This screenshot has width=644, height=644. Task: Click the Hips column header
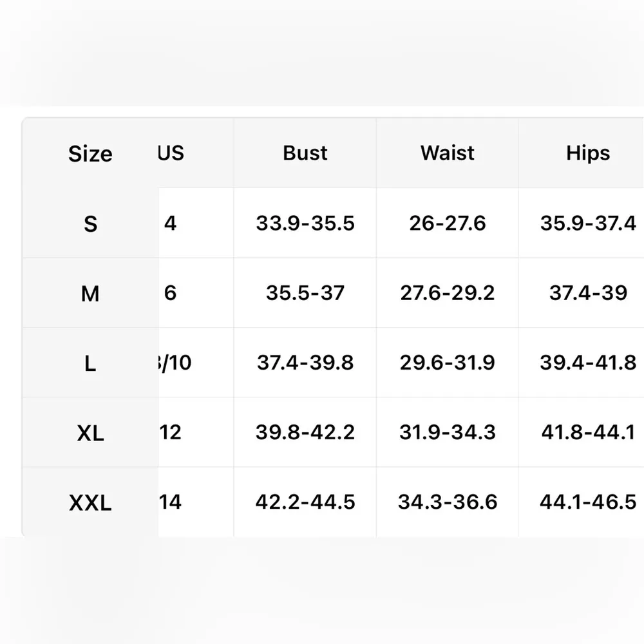(588, 153)
